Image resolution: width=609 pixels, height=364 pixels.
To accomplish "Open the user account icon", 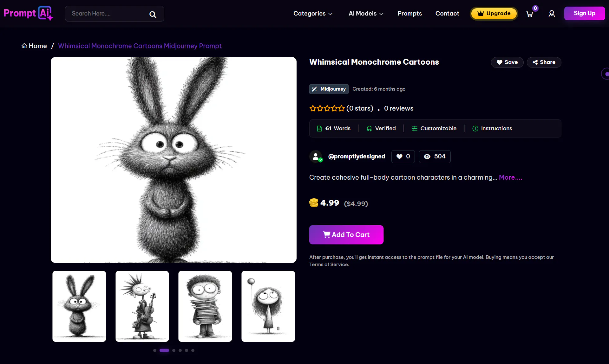I will click(x=552, y=14).
